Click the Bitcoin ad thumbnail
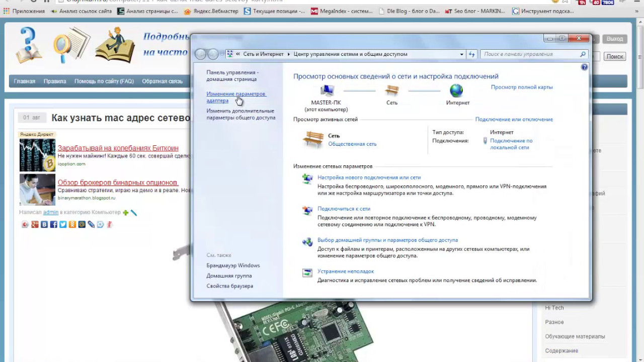The height and width of the screenshot is (362, 644). pyautogui.click(x=37, y=155)
